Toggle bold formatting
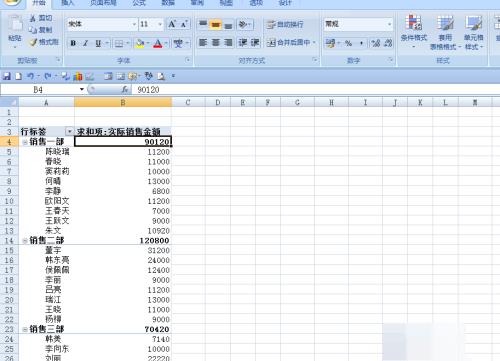500x361 pixels. click(73, 43)
